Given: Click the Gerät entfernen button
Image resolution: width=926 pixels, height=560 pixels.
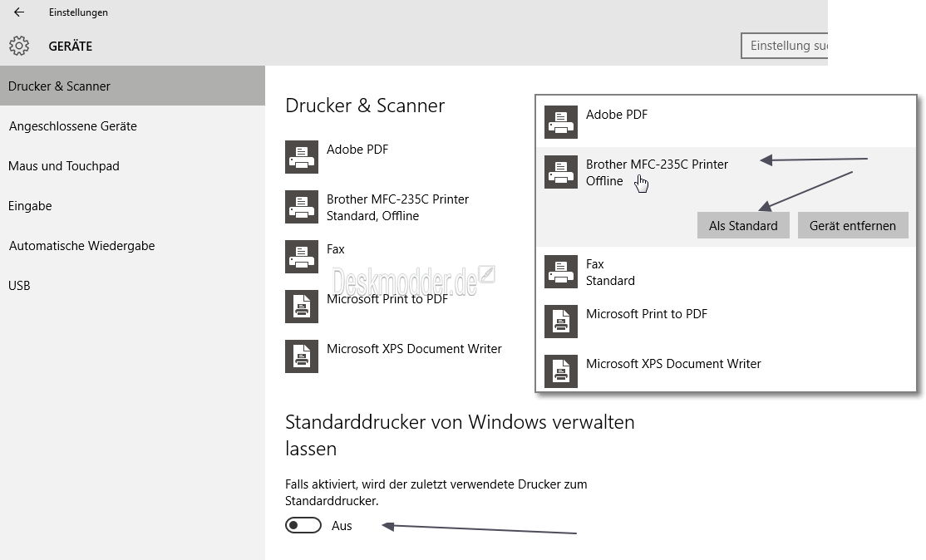Looking at the screenshot, I should [x=852, y=225].
